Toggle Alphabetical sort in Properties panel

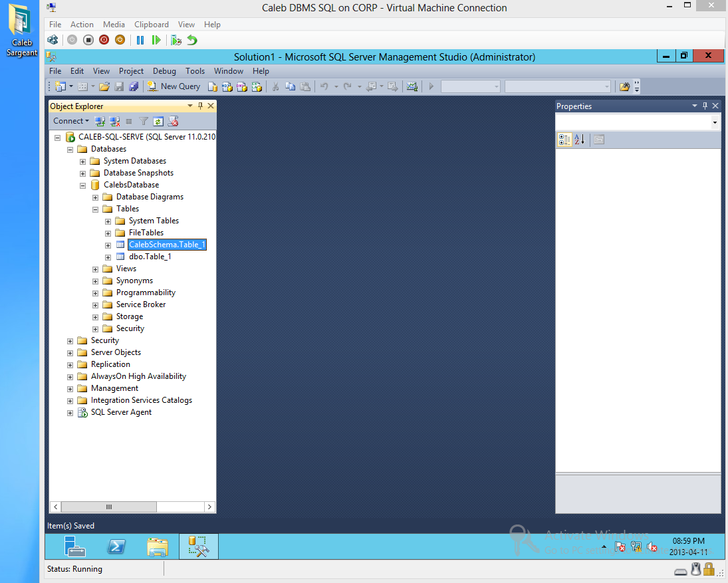coord(580,140)
